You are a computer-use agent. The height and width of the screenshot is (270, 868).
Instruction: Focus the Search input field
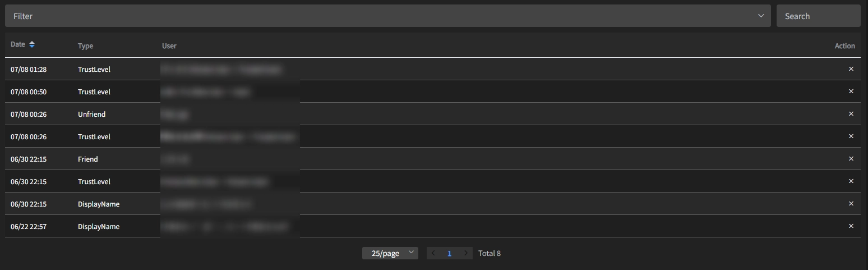click(x=818, y=16)
